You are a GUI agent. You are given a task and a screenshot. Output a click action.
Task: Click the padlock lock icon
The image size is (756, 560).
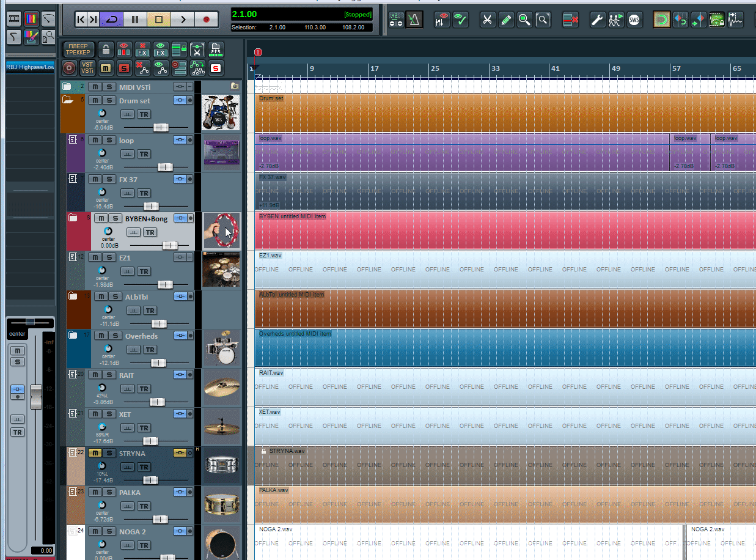coord(106,50)
